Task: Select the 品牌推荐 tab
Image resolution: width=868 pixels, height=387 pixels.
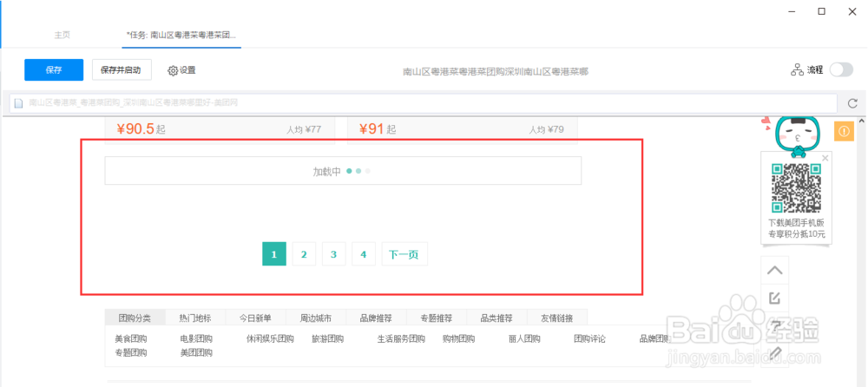Action: coord(376,318)
